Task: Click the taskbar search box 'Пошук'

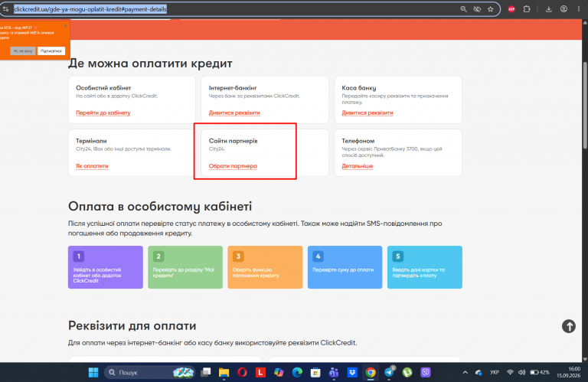Action: 149,372
